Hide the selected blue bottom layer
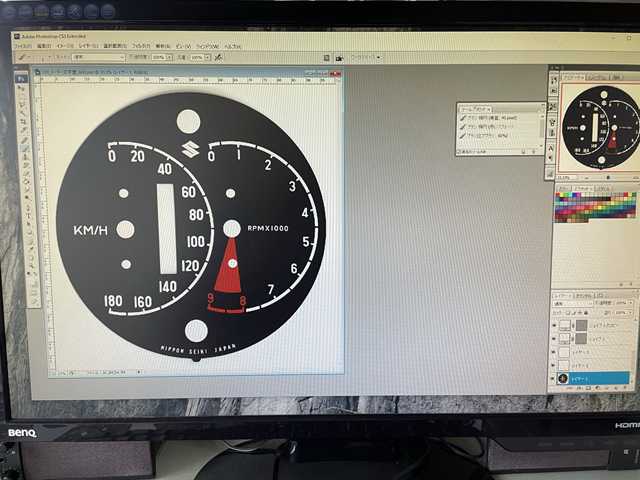Image resolution: width=640 pixels, height=480 pixels. 553,378
